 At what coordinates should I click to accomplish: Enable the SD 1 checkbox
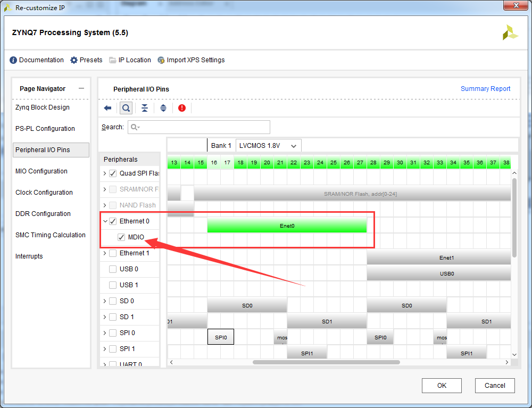point(113,317)
